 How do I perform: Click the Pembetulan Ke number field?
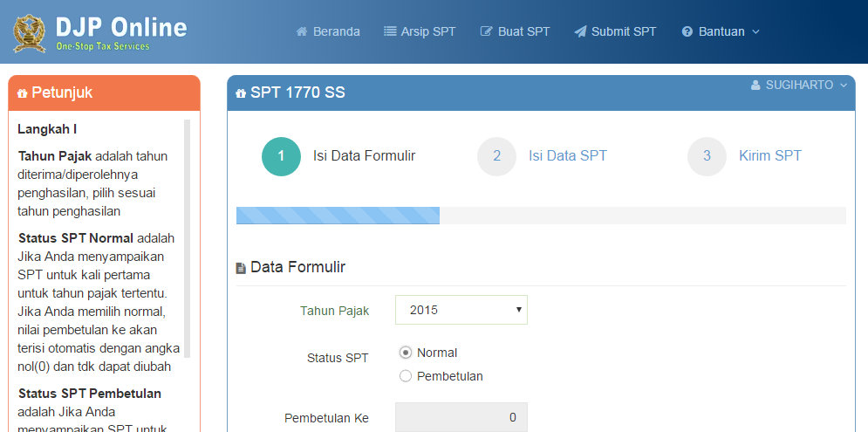pos(461,417)
